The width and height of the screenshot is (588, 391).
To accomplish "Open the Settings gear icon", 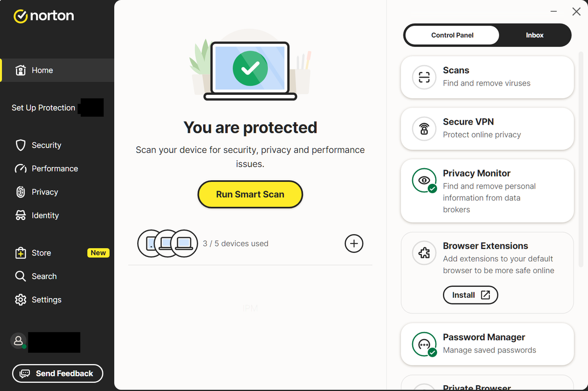I will pos(21,300).
